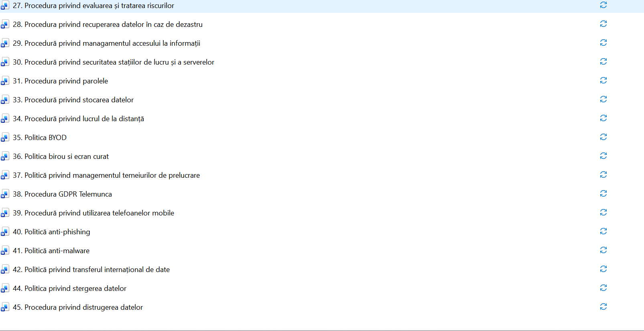Click sync icon beside 31. Procedura privind parolele
The height and width of the screenshot is (331, 644).
603,80
